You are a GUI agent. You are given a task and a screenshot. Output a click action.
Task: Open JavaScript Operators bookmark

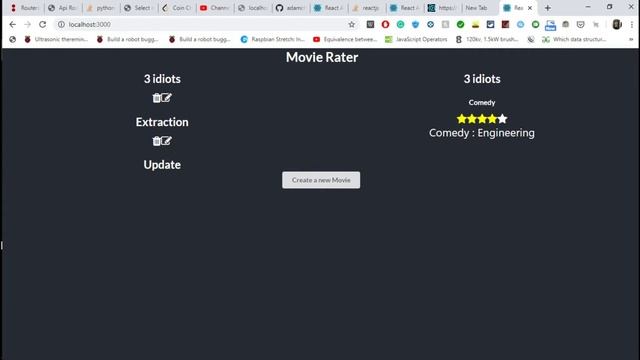[416, 39]
